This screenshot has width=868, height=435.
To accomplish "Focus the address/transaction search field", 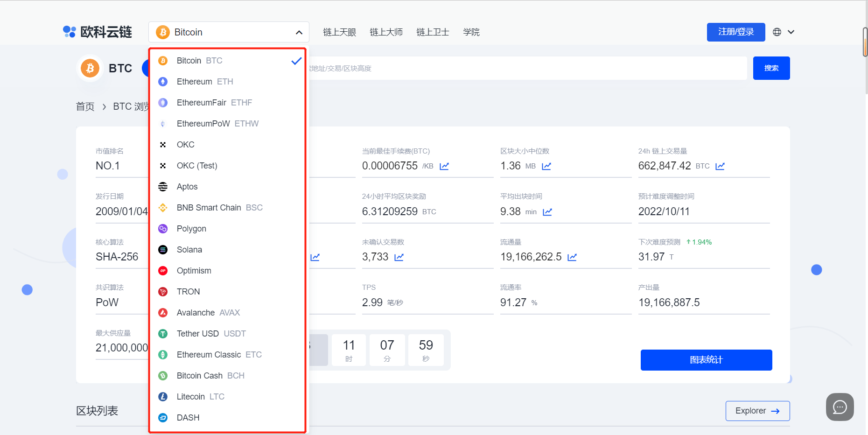I will tap(527, 68).
